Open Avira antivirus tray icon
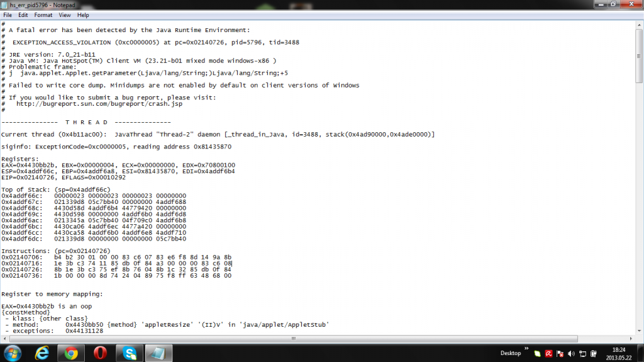 tap(548, 354)
